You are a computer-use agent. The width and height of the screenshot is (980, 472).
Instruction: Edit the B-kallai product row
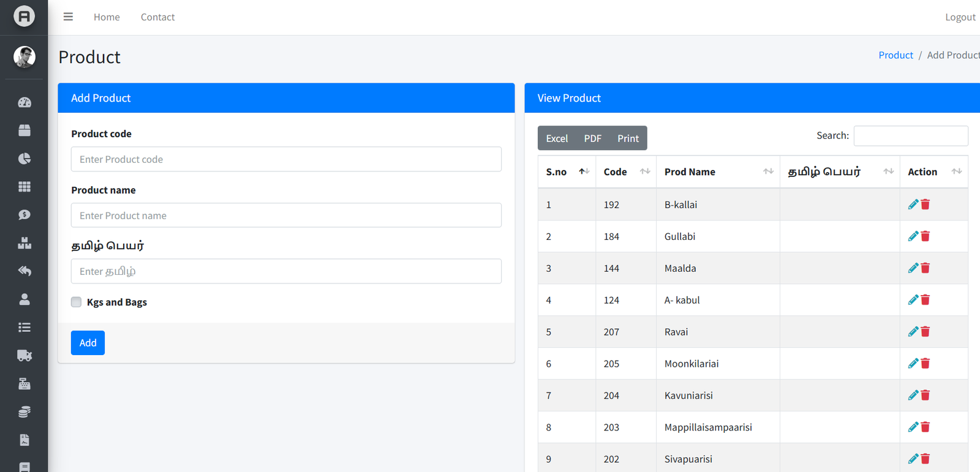coord(913,204)
